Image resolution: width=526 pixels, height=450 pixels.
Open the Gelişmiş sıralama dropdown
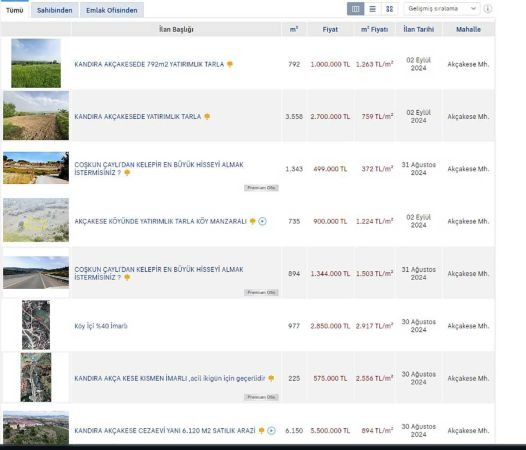point(442,9)
